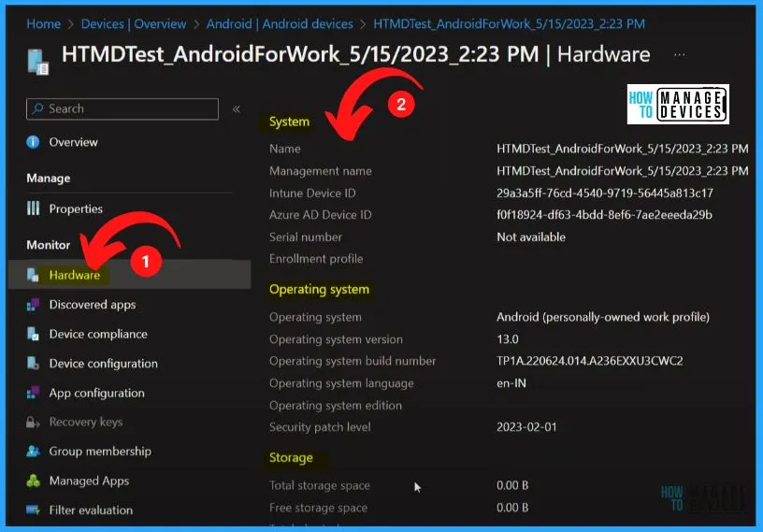The image size is (763, 532).
Task: Click the Operating system section heading
Action: click(x=319, y=290)
